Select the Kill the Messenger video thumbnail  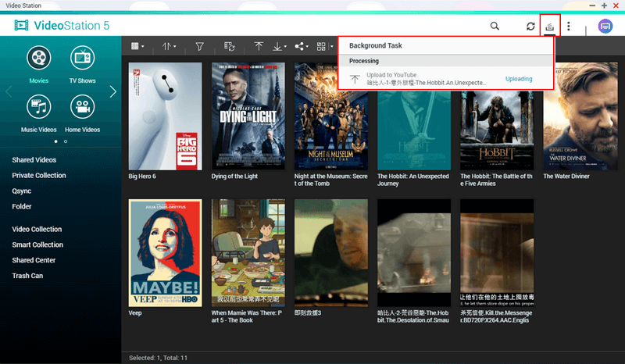click(497, 253)
